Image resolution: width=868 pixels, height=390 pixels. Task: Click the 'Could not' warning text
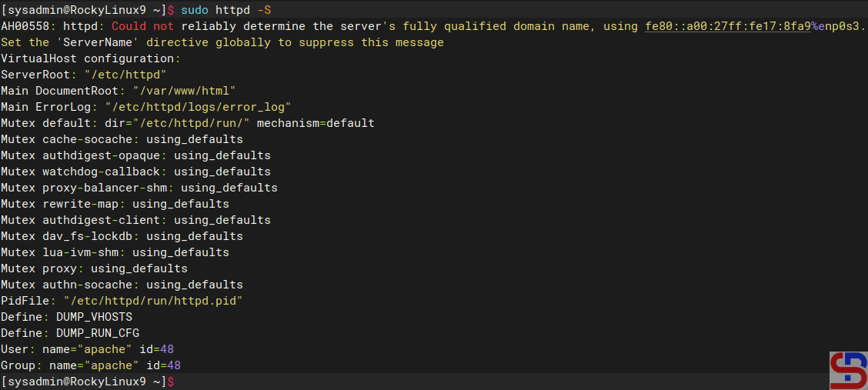pos(142,26)
